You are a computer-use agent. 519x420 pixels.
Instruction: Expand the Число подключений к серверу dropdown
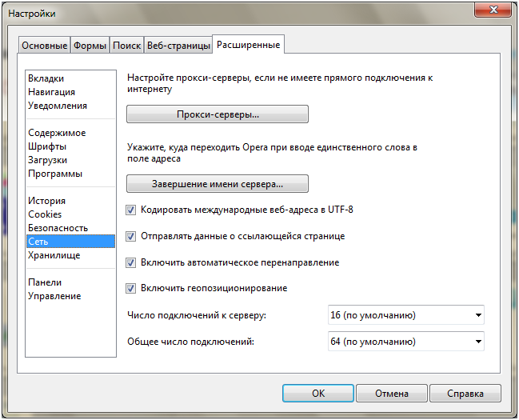[406, 315]
